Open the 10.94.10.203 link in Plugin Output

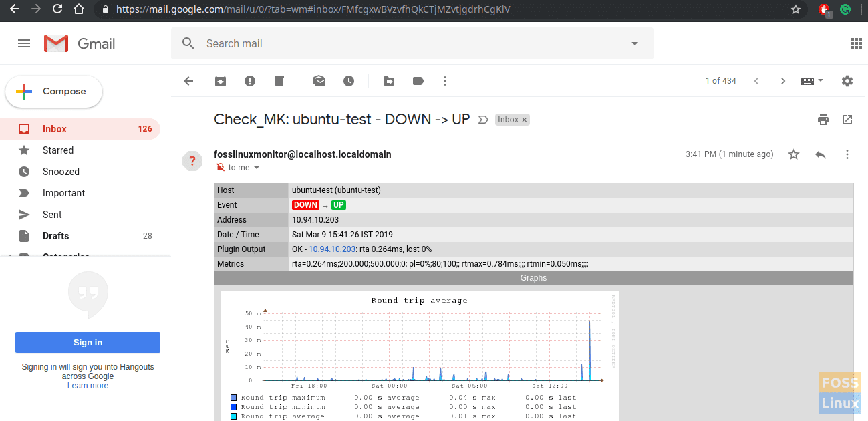331,249
